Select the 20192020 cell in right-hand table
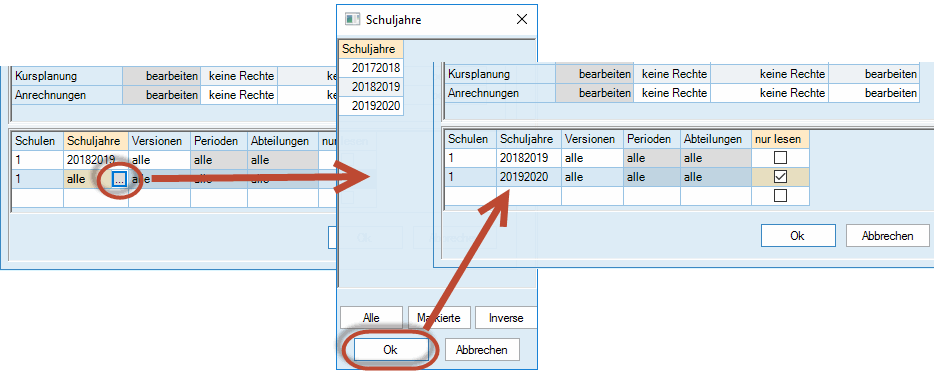 click(x=529, y=177)
